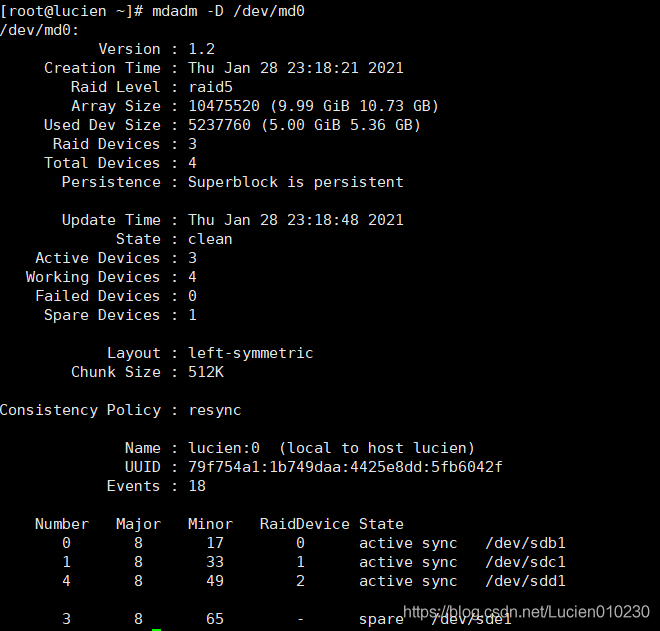Click the Minor number '49'
Viewport: 660px width, 631px height.
(x=215, y=581)
